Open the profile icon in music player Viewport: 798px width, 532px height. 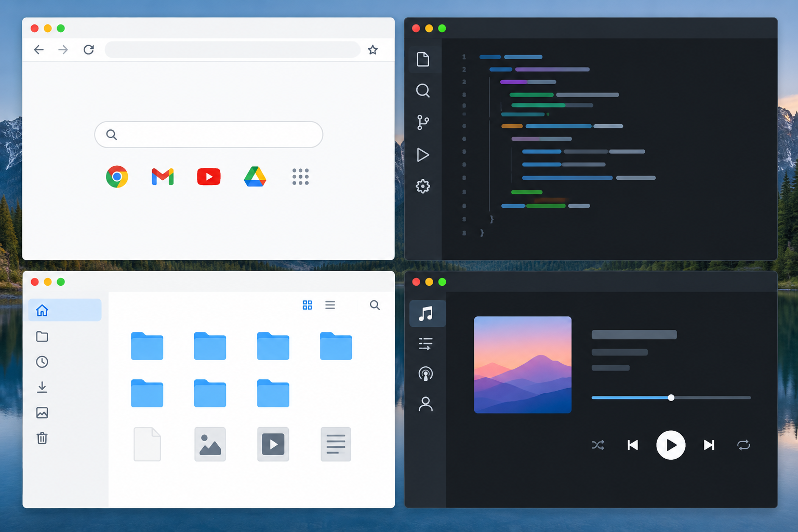tap(425, 404)
